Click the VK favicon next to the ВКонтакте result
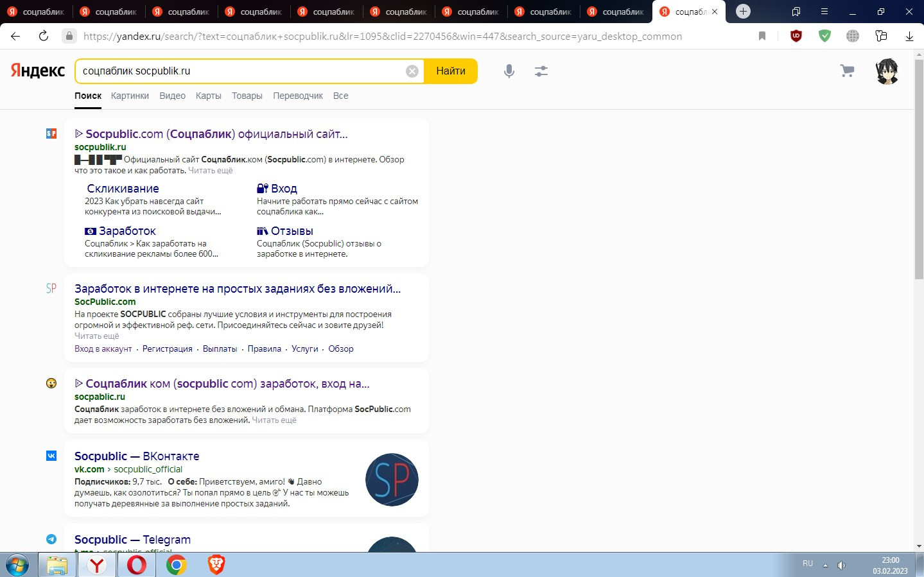 [x=51, y=456]
